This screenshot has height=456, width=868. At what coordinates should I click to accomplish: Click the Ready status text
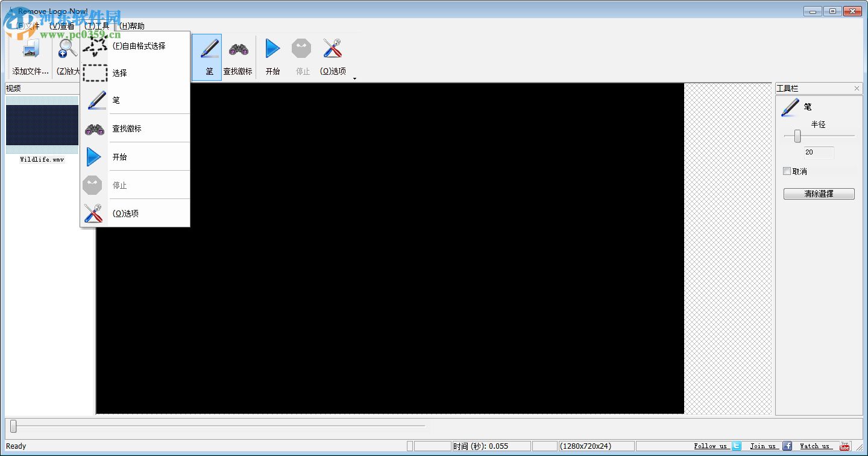click(x=16, y=446)
